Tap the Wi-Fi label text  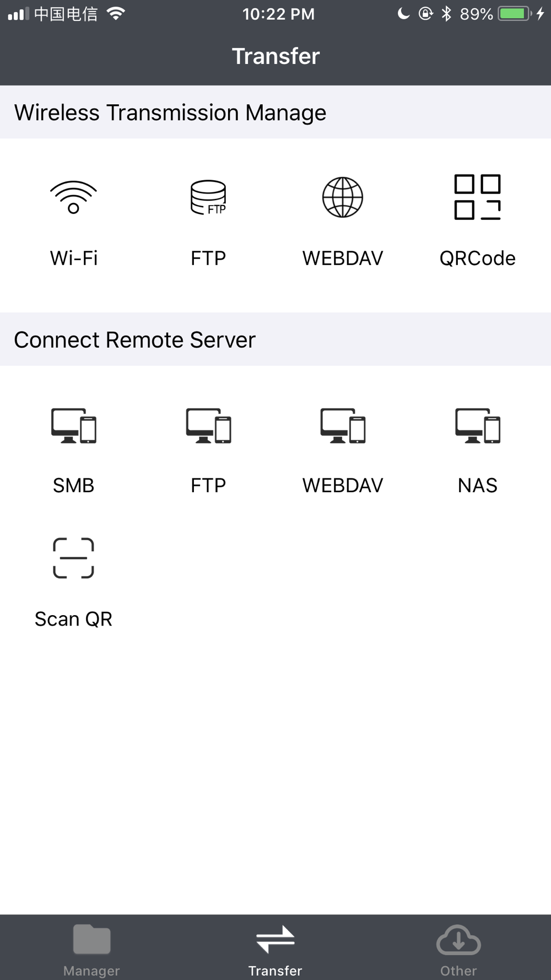[x=74, y=258]
